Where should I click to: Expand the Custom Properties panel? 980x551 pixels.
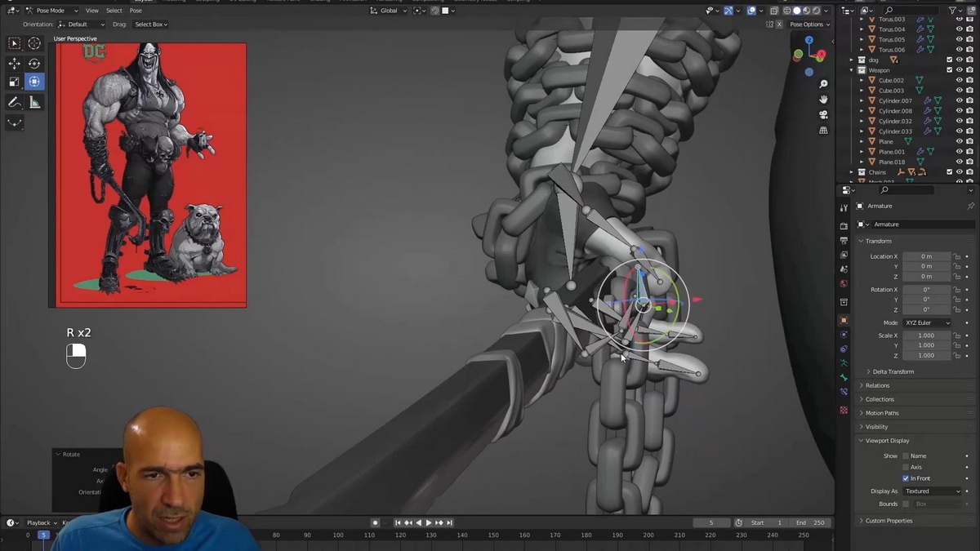(x=888, y=521)
